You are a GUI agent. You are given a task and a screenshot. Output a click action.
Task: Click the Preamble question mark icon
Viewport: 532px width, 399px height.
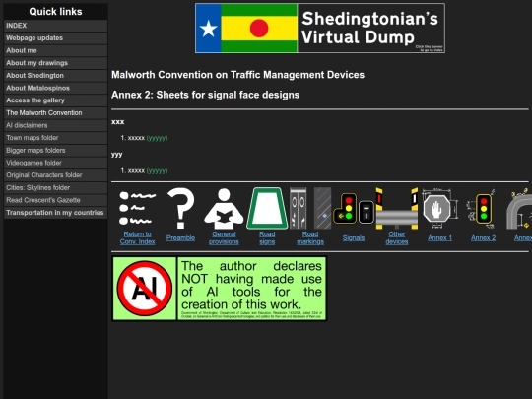[181, 208]
